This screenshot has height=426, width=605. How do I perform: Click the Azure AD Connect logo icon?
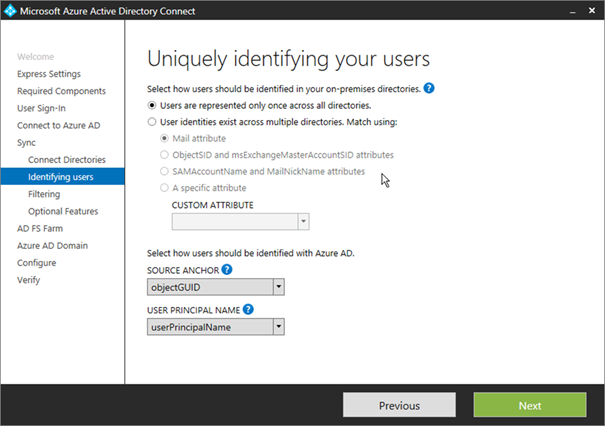10,11
